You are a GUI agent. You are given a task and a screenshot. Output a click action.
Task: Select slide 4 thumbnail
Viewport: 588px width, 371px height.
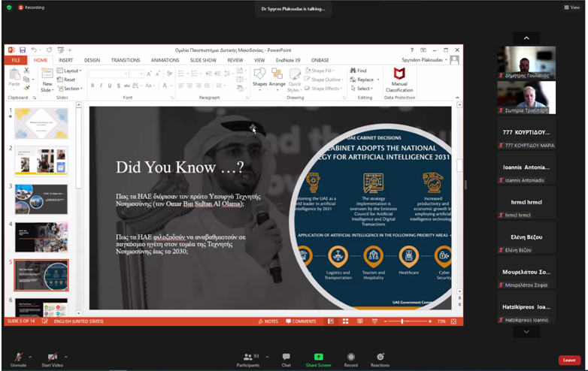[x=41, y=237]
